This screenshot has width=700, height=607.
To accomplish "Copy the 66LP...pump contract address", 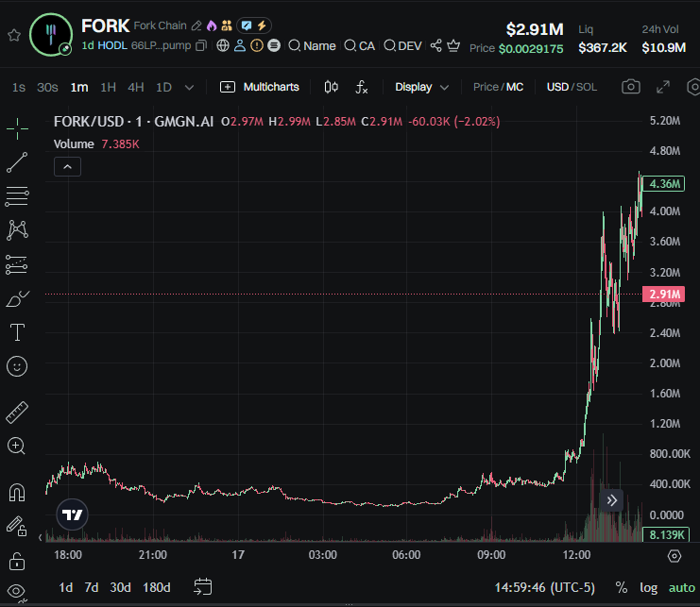I will 201,46.
